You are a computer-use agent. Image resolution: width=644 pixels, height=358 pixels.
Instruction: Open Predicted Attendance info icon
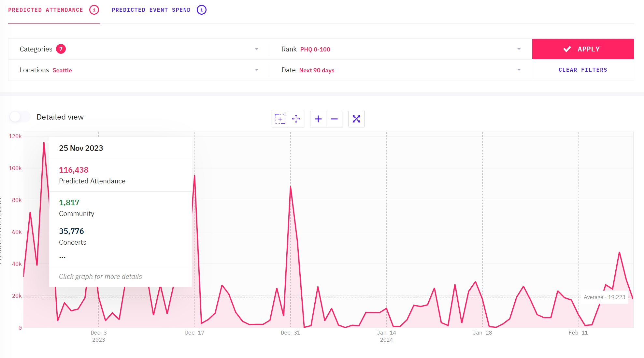click(x=94, y=10)
